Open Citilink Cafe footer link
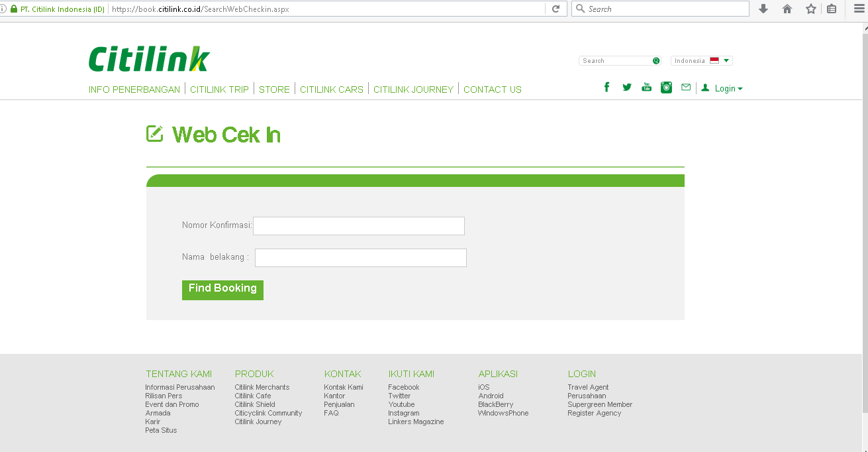Image resolution: width=868 pixels, height=452 pixels. [253, 396]
